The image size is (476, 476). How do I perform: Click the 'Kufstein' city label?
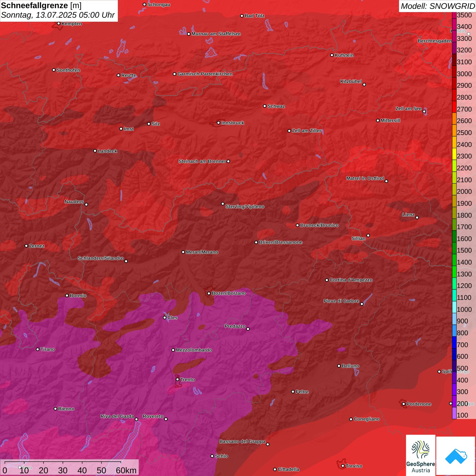tap(344, 55)
